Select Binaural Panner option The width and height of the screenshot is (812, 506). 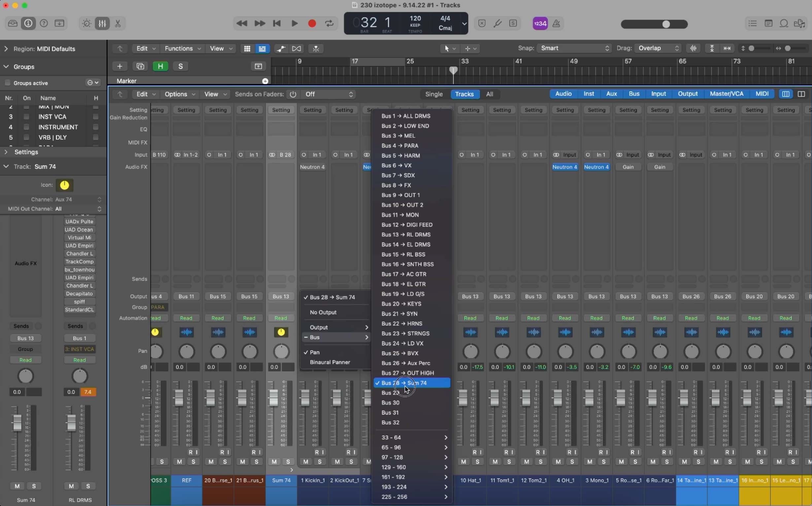point(336,362)
